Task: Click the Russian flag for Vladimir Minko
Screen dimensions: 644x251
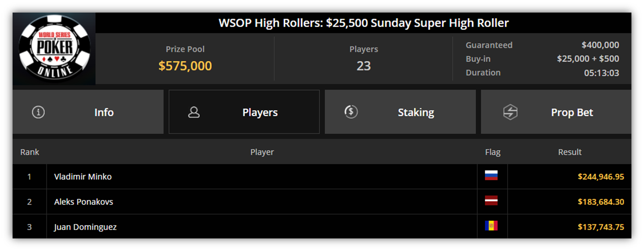Action: (491, 175)
